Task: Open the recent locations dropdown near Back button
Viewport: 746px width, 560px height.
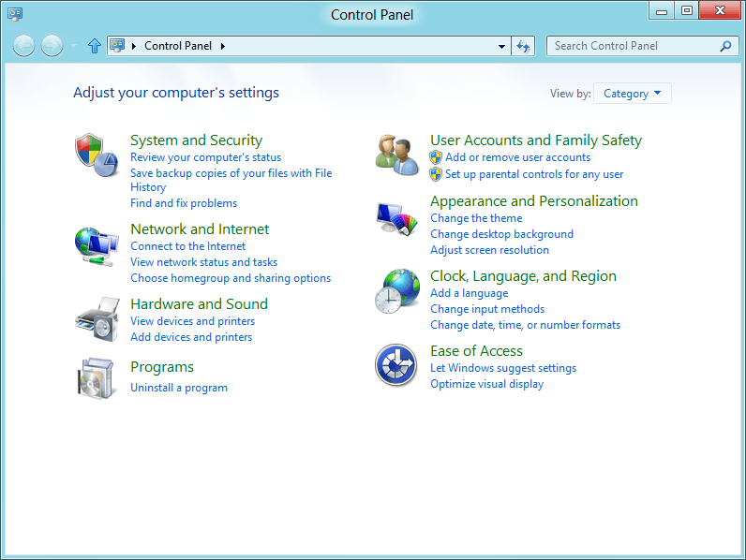Action: [74, 46]
